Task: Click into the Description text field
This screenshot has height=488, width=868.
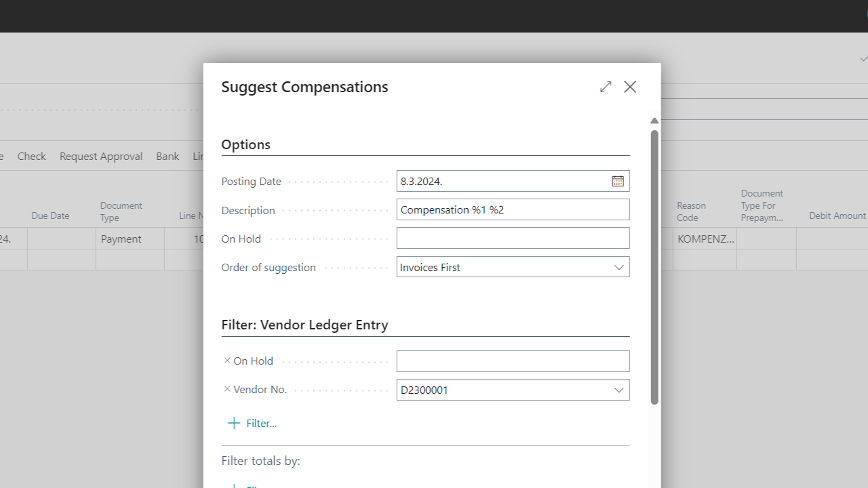Action: [513, 209]
